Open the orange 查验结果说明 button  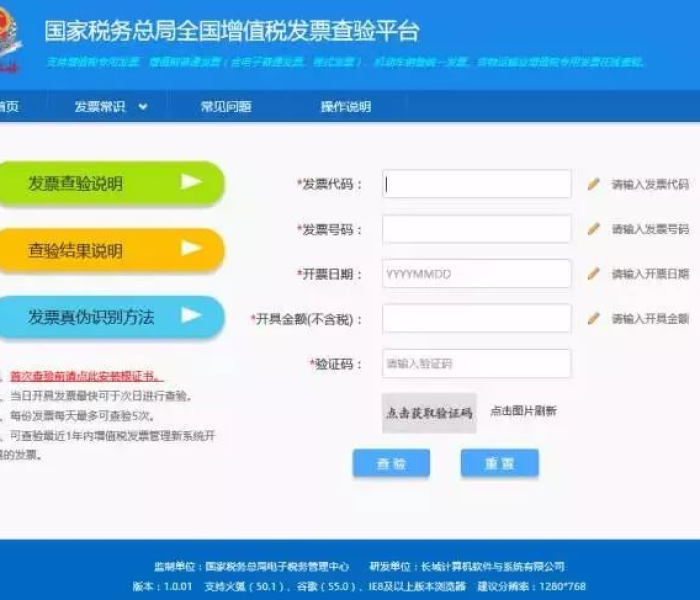[x=111, y=250]
